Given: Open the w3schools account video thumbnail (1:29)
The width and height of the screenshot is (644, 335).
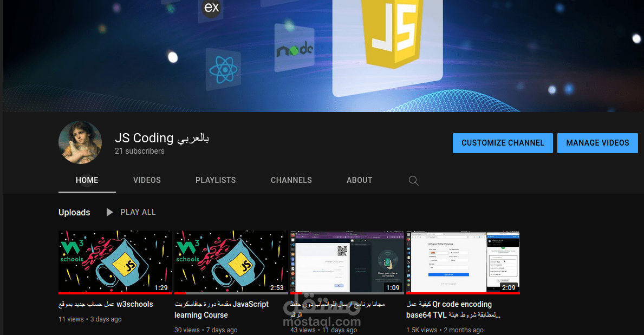Looking at the screenshot, I should 115,262.
